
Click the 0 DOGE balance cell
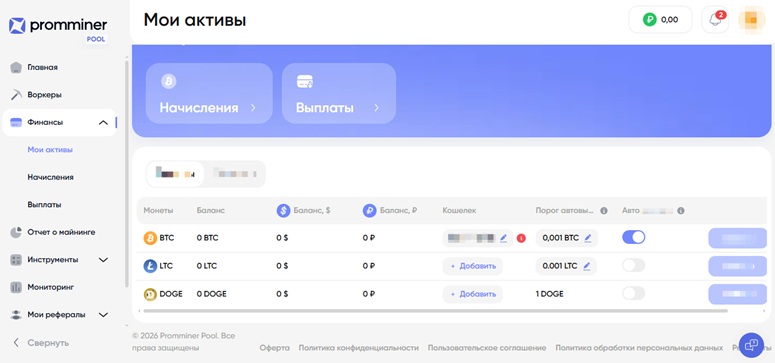pyautogui.click(x=212, y=294)
